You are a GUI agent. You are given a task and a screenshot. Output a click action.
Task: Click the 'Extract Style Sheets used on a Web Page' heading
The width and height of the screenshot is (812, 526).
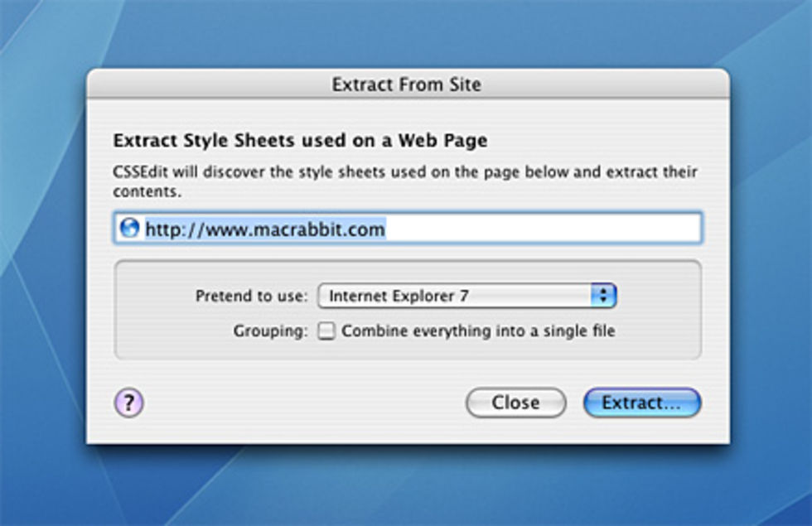(x=300, y=141)
